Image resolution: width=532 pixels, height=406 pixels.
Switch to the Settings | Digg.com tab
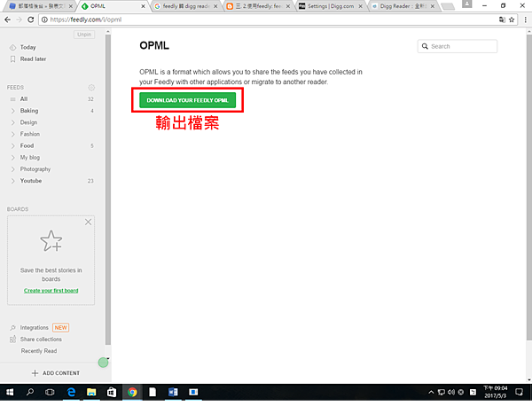(331, 6)
